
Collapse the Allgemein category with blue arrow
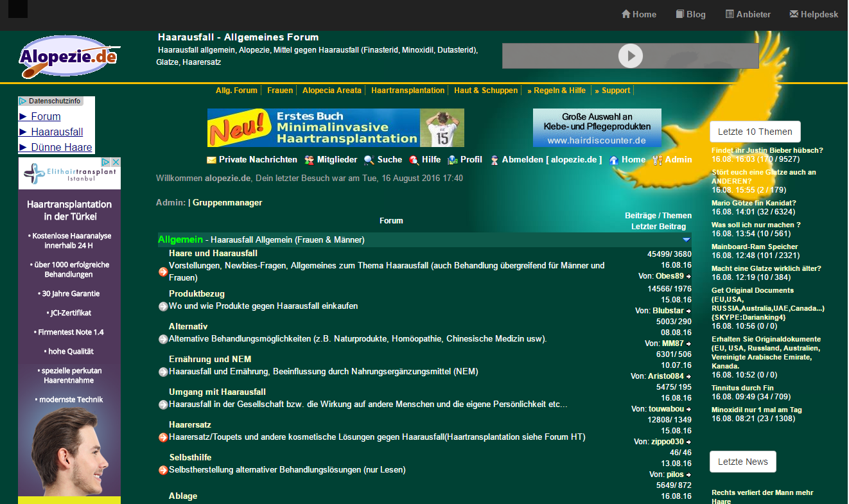point(686,240)
